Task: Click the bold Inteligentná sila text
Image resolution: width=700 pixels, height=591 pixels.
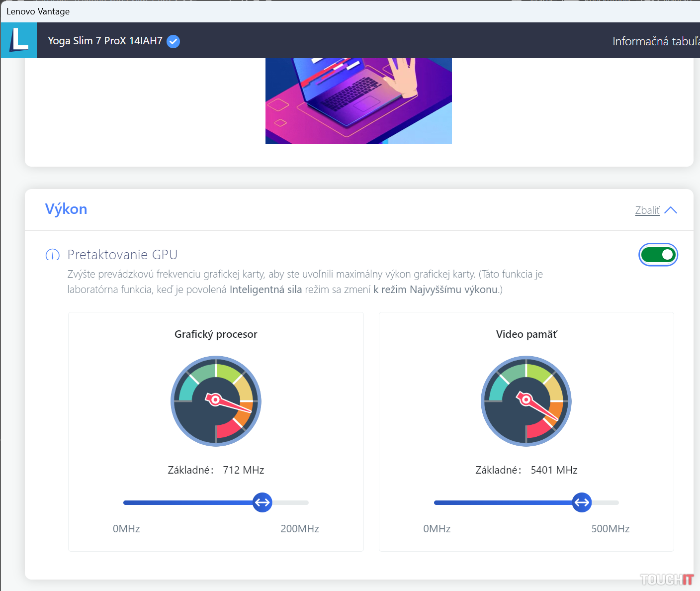Action: (265, 290)
